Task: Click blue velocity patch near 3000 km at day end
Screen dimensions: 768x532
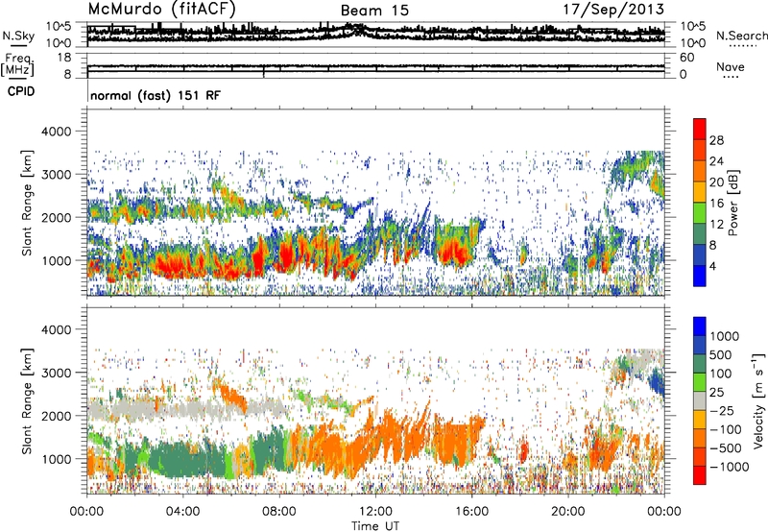Action: click(657, 383)
